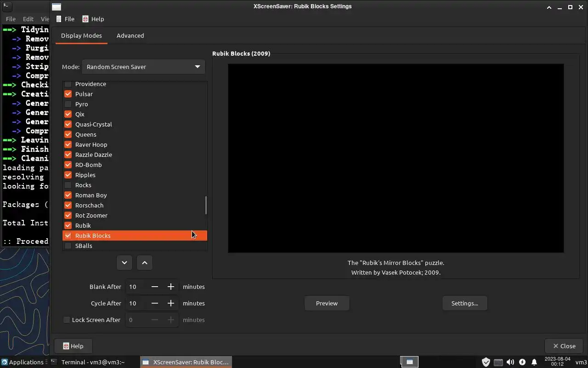Viewport: 588px width, 368px height.
Task: Increase Blank After minutes
Action: coord(170,287)
